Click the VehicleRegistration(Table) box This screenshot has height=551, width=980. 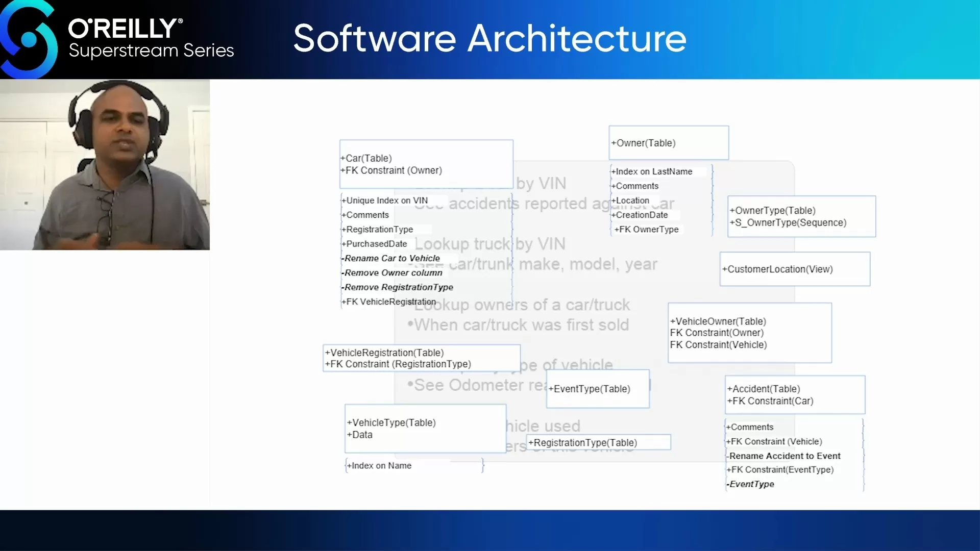[422, 358]
